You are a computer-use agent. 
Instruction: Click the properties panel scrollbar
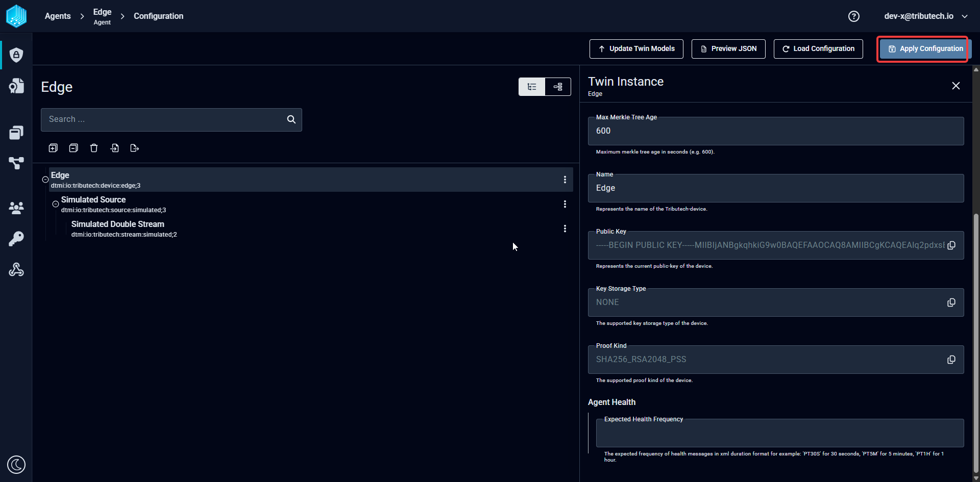point(976,343)
